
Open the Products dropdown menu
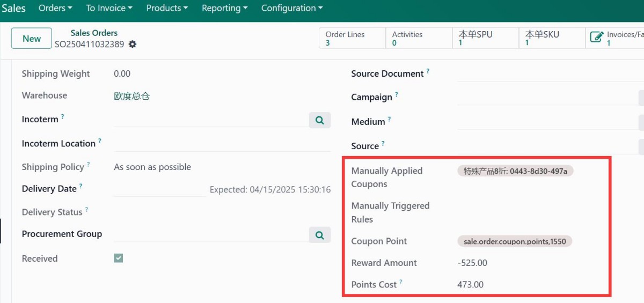(x=167, y=8)
